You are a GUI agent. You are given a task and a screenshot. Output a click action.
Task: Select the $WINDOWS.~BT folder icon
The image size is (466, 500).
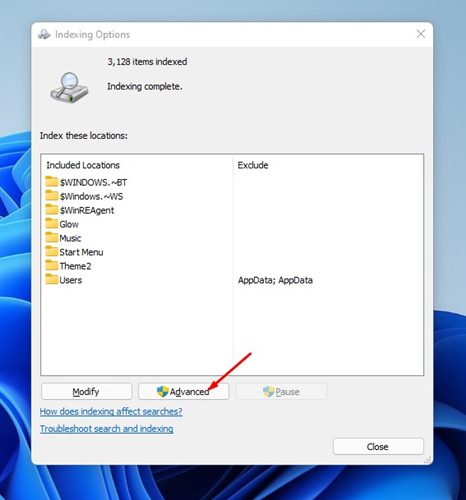point(52,182)
